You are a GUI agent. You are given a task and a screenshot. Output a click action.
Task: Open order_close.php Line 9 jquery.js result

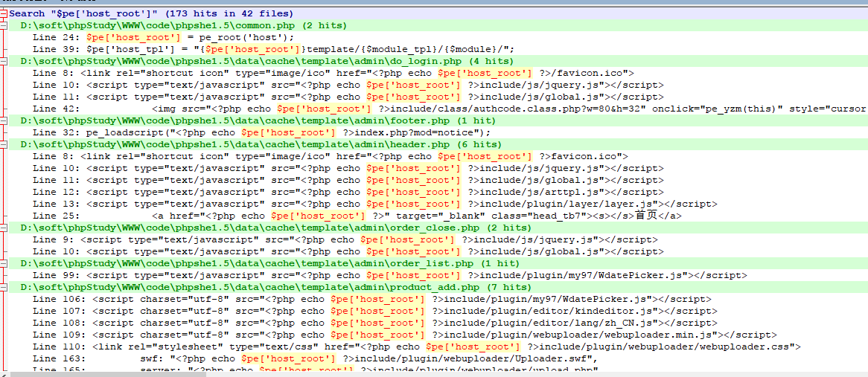tap(345, 240)
